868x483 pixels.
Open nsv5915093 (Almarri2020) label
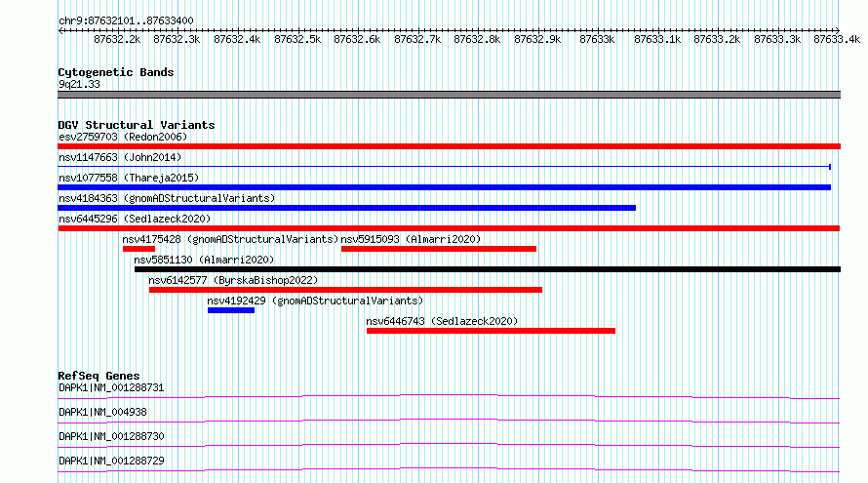point(411,239)
